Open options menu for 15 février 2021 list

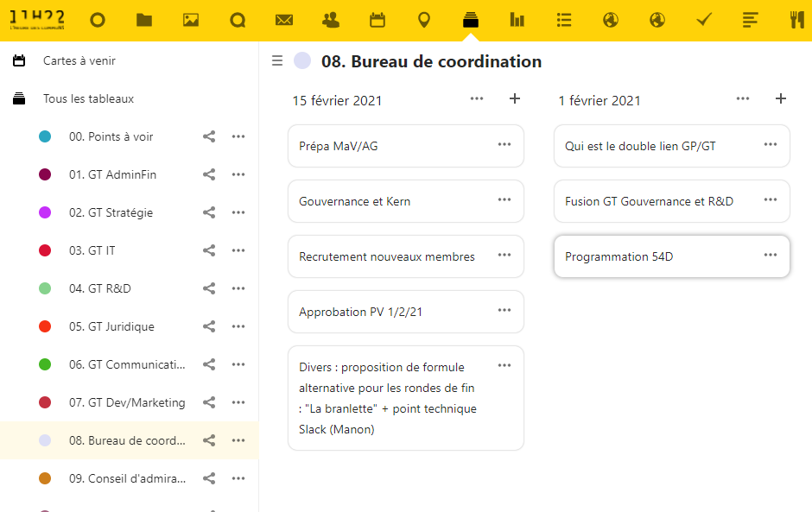pyautogui.click(x=477, y=99)
